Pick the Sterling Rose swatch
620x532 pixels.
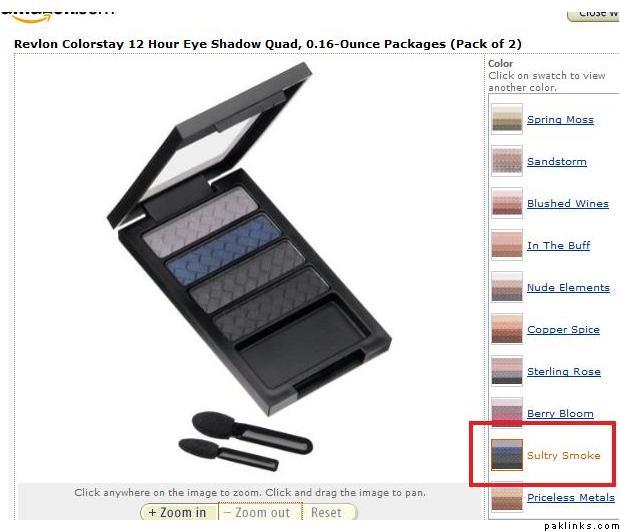(507, 371)
